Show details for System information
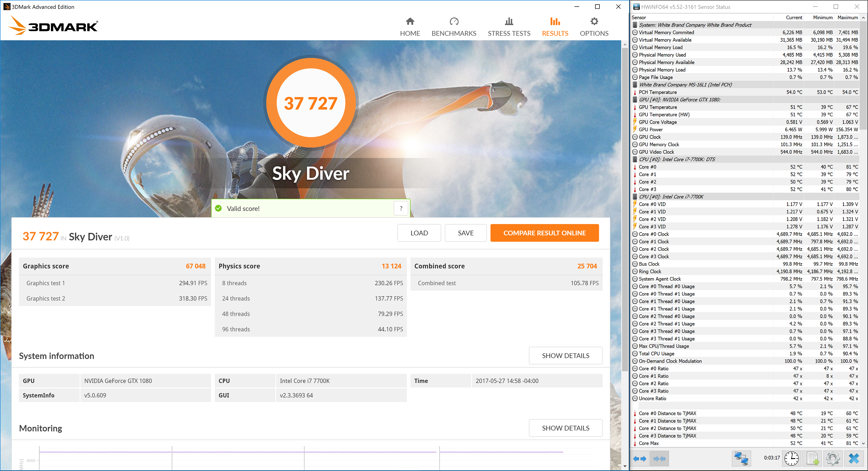 565,355
